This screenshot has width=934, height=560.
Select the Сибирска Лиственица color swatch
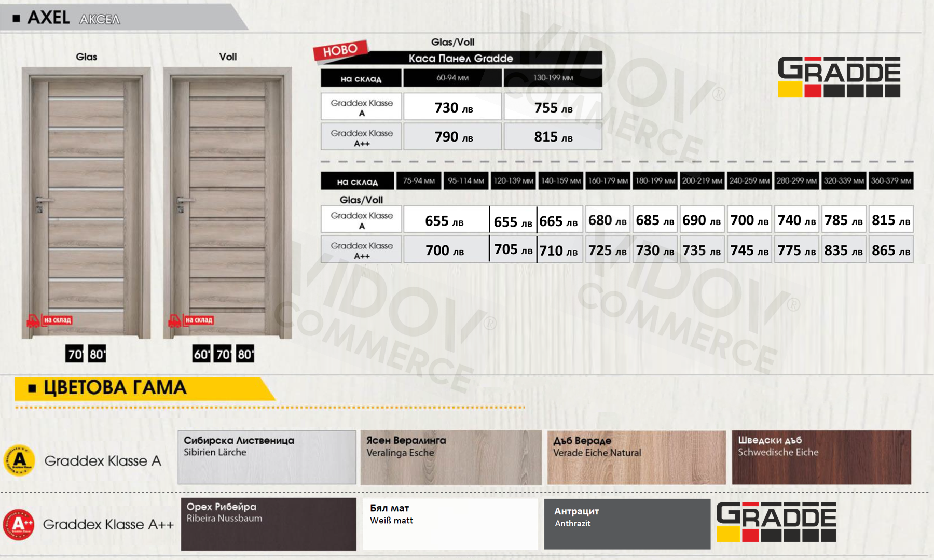coord(267,457)
